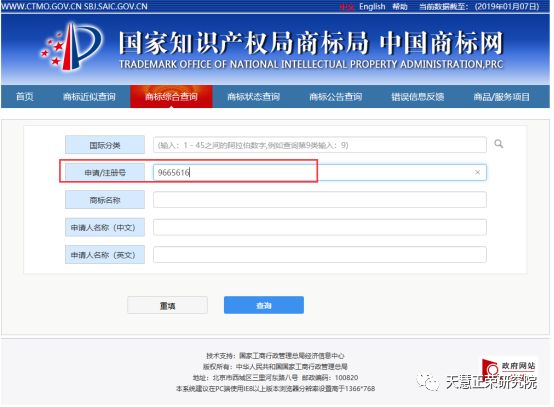Open the 帮助 help link
Image resolution: width=554 pixels, height=407 pixels.
tap(400, 7)
